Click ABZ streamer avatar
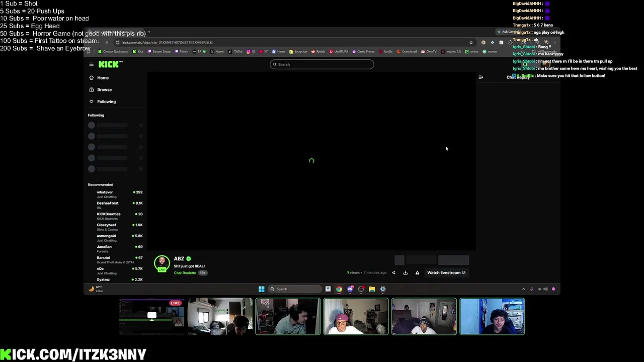Viewport: 644px width, 362px height. pyautogui.click(x=162, y=263)
